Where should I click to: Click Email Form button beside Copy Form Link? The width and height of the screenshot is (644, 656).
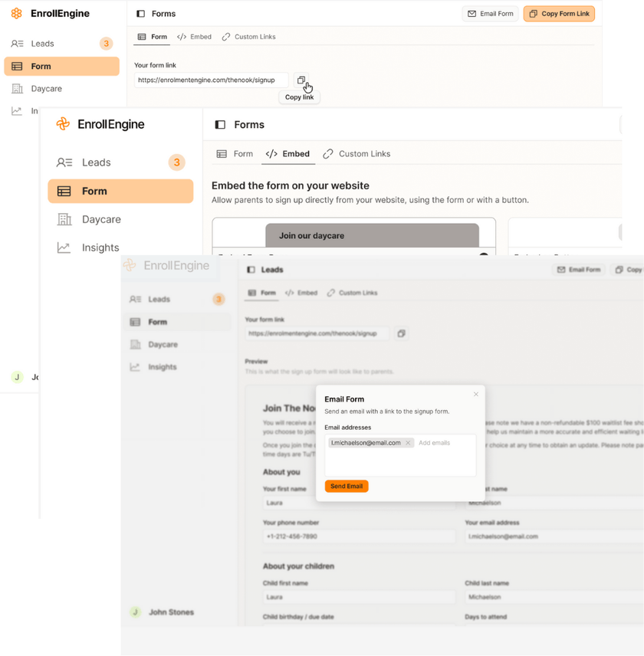click(491, 14)
